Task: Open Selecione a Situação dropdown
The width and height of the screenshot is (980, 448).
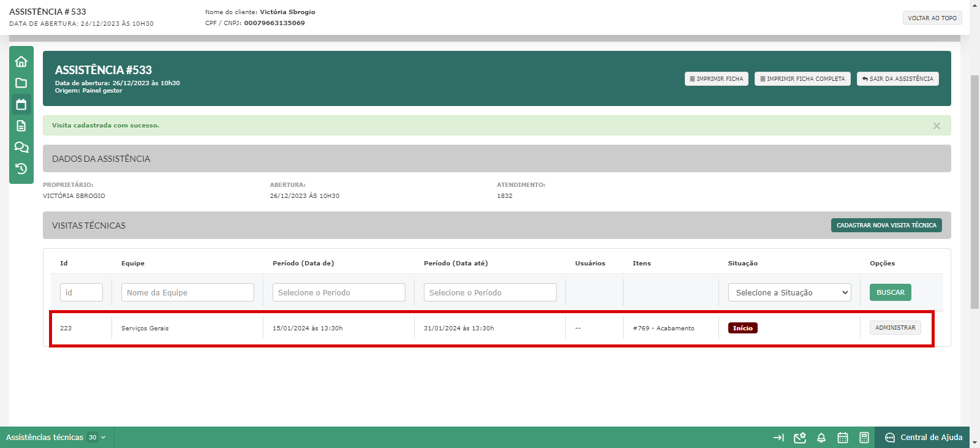Action: pyautogui.click(x=790, y=292)
